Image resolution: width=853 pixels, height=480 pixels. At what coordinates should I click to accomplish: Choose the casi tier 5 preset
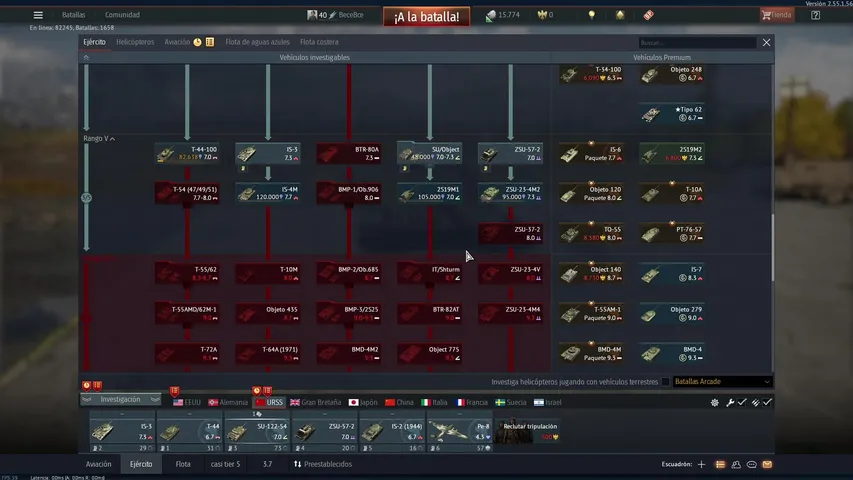click(225, 464)
